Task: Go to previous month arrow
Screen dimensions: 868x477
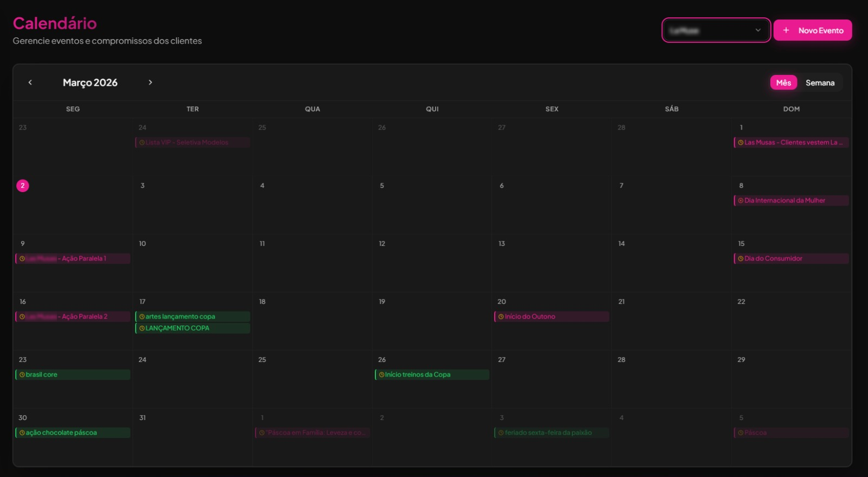Action: point(30,82)
